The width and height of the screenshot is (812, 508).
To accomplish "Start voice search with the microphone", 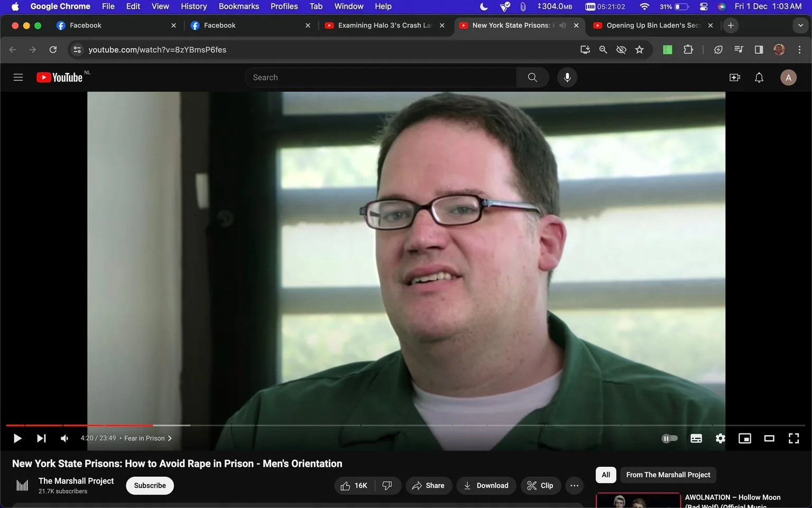I will pos(567,77).
